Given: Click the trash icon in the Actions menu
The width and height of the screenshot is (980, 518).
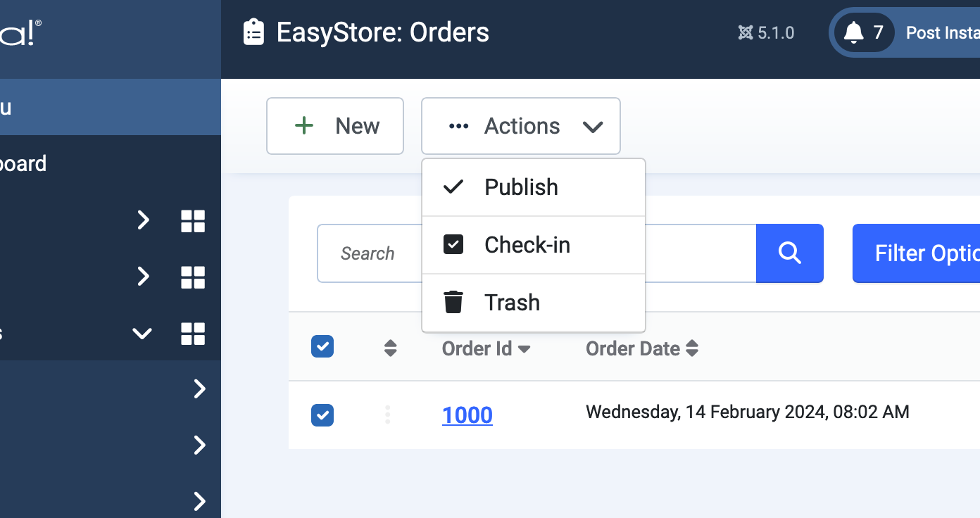Looking at the screenshot, I should 453,301.
